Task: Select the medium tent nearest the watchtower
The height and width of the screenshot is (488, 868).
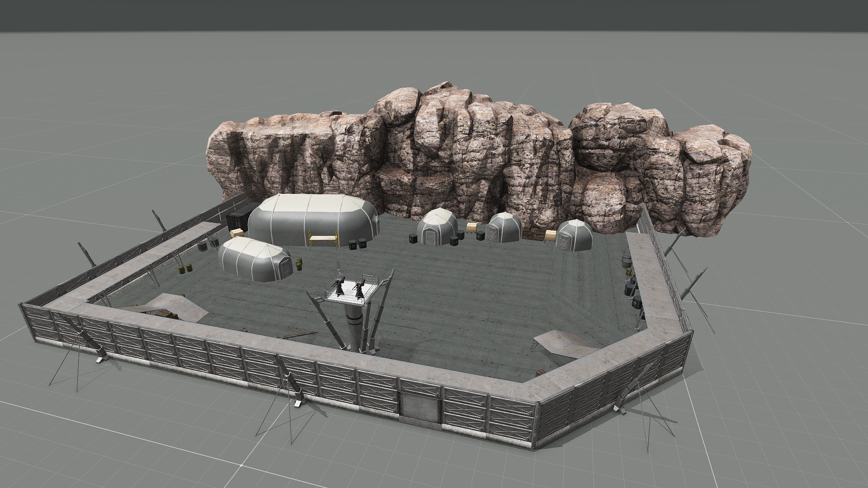Action: [255, 260]
